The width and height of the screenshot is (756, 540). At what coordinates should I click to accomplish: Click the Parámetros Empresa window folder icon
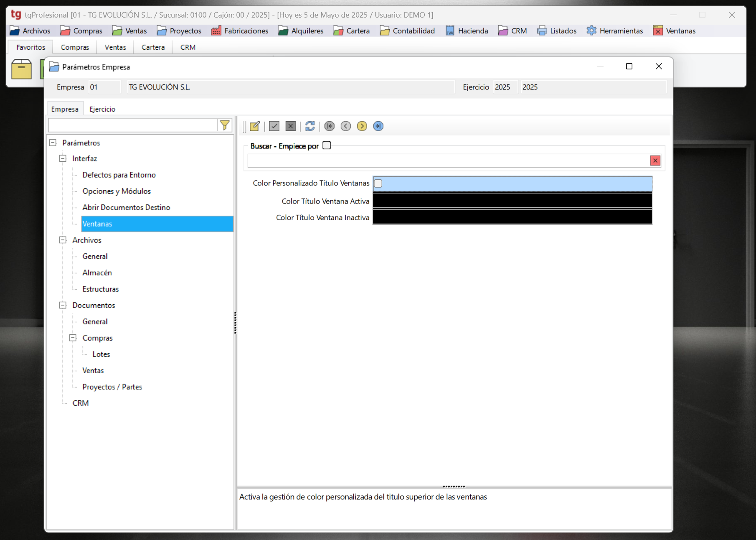point(54,67)
